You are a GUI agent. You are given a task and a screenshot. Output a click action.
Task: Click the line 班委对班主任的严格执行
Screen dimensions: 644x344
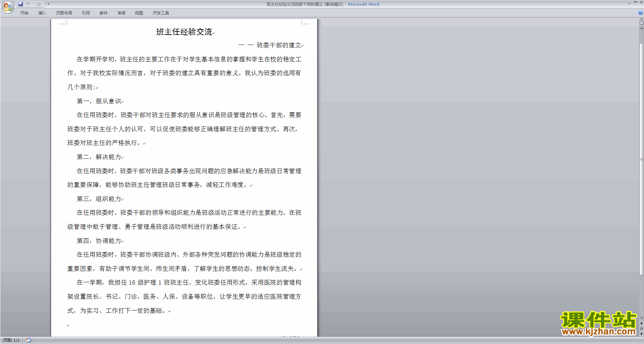[104, 143]
